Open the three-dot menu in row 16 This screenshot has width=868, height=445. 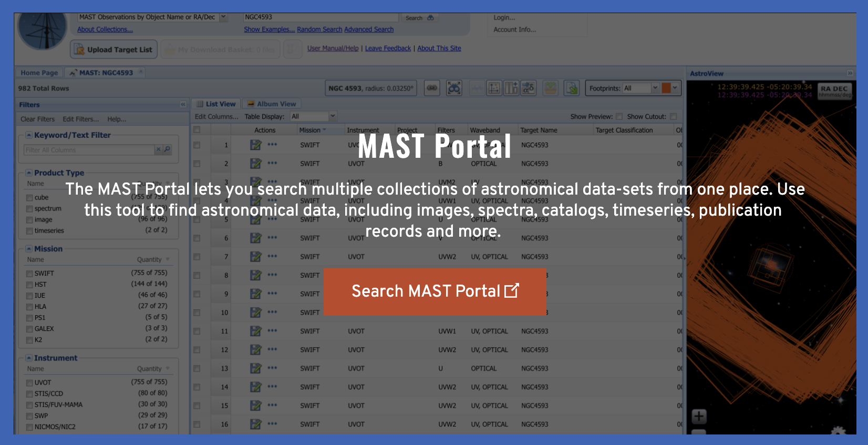[272, 424]
